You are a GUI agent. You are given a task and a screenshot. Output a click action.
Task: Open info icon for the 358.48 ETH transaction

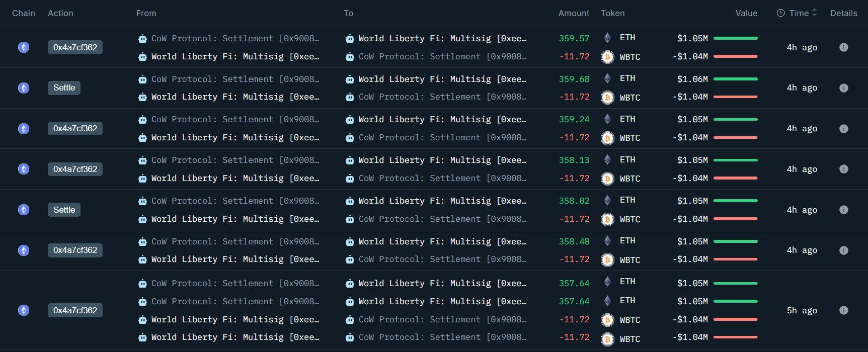click(x=844, y=250)
